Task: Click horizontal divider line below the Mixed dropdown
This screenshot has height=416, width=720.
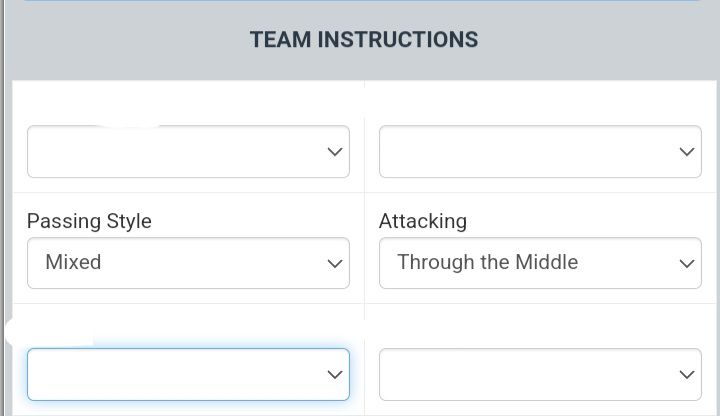Action: pyautogui.click(x=188, y=304)
